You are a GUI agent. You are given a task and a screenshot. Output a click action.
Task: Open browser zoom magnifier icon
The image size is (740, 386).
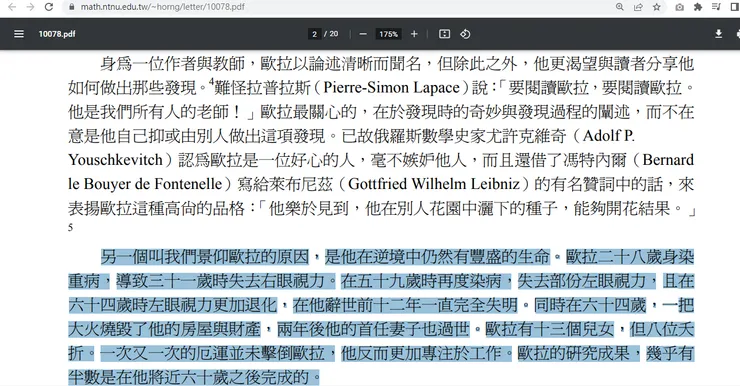pyautogui.click(x=620, y=7)
